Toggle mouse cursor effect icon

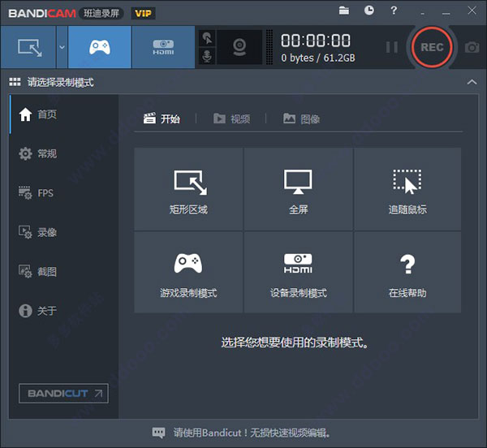tap(207, 38)
